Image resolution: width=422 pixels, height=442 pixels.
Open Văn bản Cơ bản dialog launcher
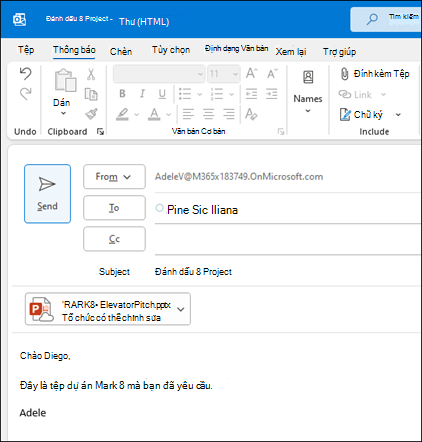click(x=281, y=132)
